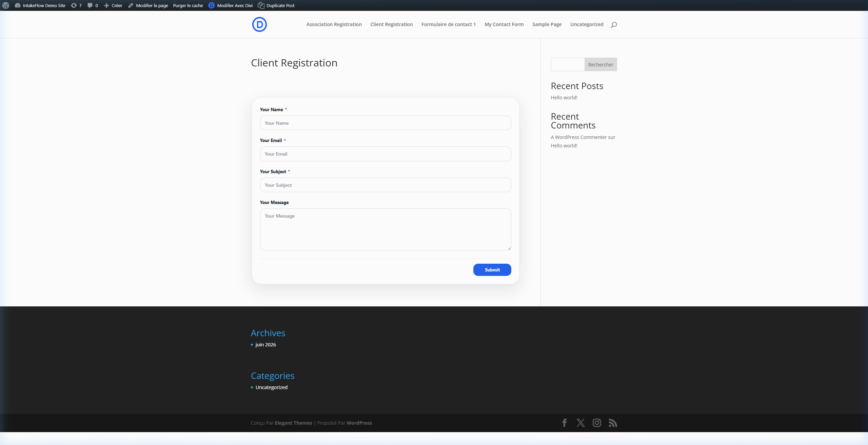Open the comments bubble in the admin bar
Image resolution: width=868 pixels, height=445 pixels.
coord(93,5)
